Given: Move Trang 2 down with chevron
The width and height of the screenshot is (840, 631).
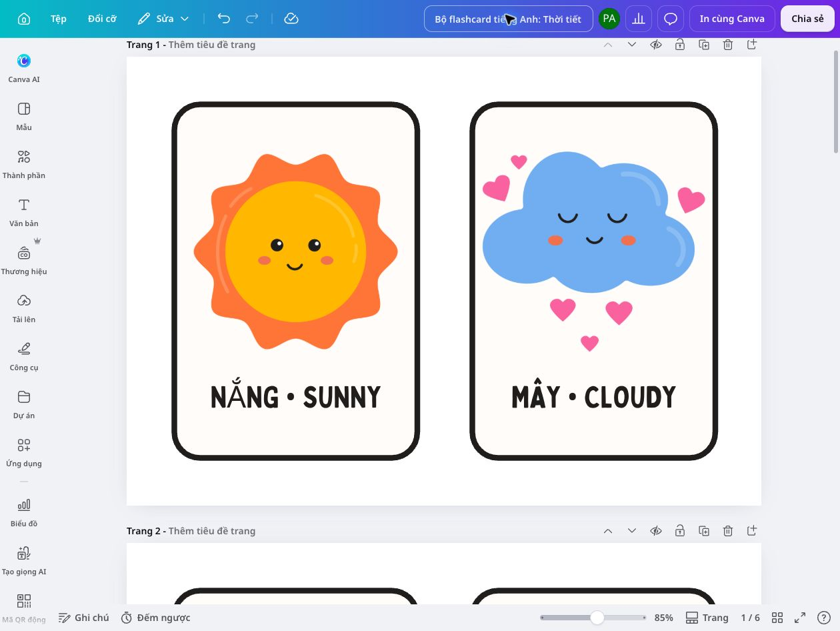Looking at the screenshot, I should click(x=631, y=531).
